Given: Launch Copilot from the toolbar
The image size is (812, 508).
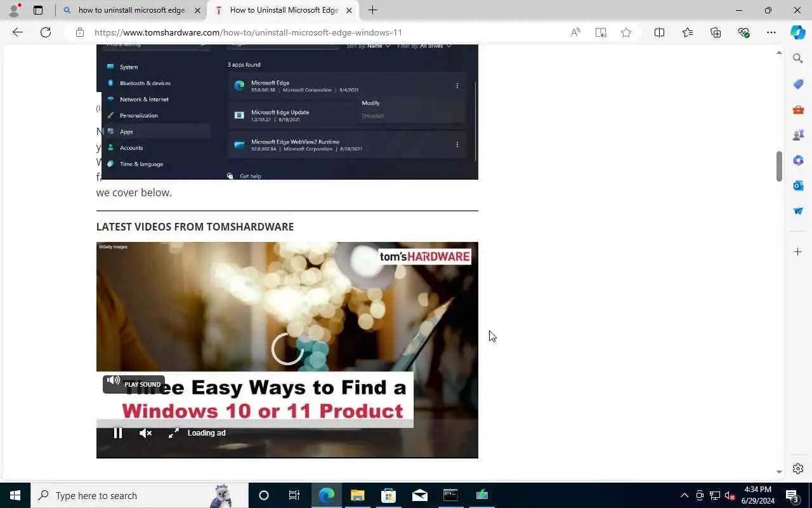Looking at the screenshot, I should 798,32.
